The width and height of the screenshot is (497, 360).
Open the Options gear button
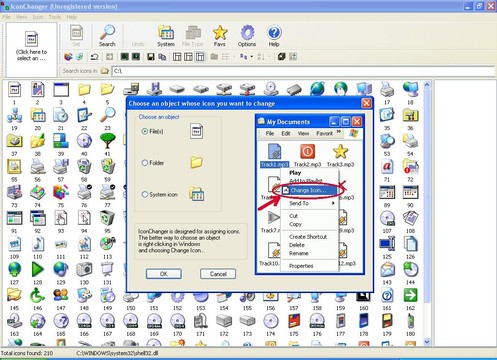click(247, 36)
